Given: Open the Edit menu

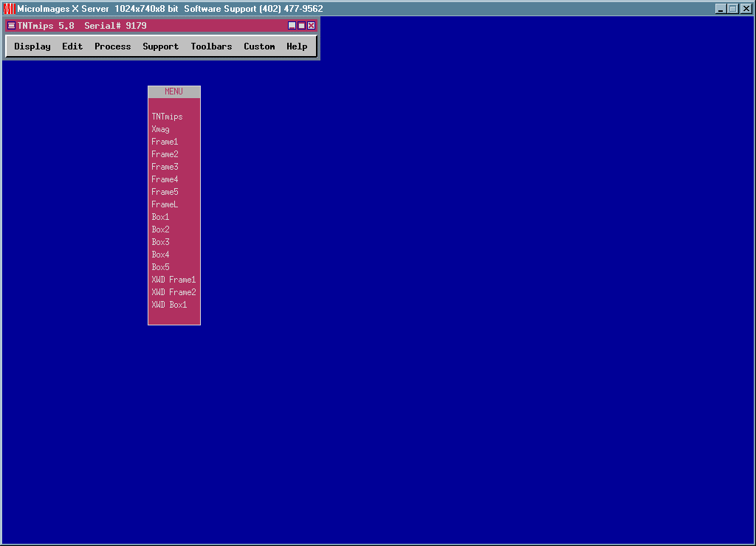Looking at the screenshot, I should click(x=72, y=46).
